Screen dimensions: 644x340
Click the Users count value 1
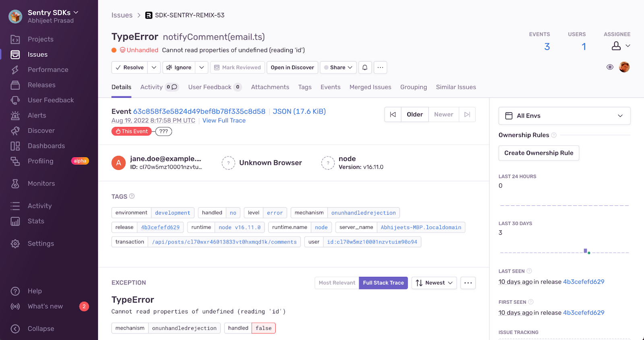[584, 47]
